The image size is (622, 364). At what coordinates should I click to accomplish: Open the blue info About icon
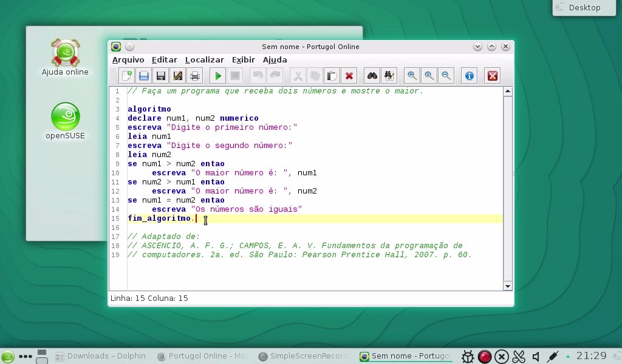(x=470, y=76)
